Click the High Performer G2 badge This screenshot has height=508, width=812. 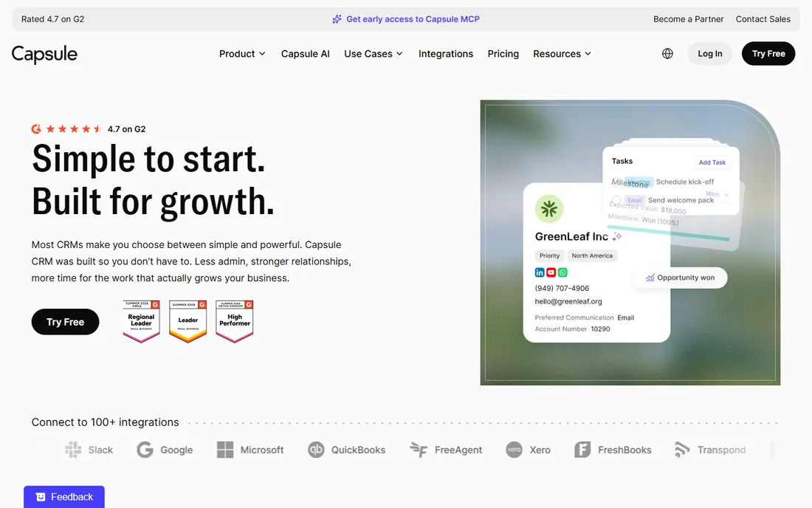pos(235,321)
